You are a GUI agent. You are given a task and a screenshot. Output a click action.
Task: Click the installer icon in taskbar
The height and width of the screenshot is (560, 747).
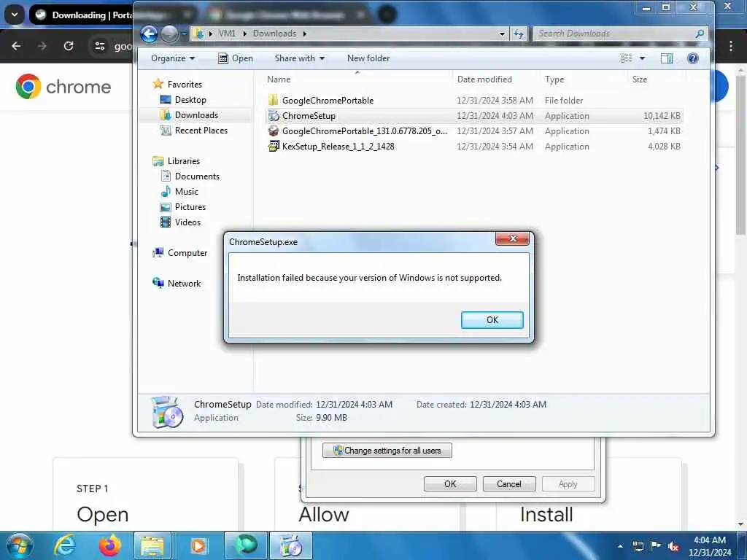click(x=291, y=545)
